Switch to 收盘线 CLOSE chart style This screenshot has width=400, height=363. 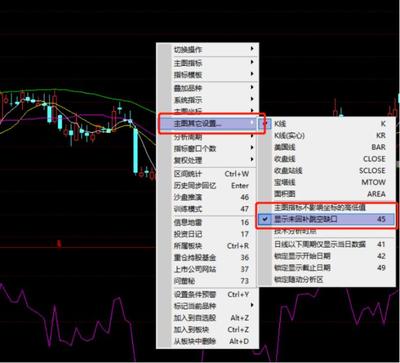click(326, 159)
